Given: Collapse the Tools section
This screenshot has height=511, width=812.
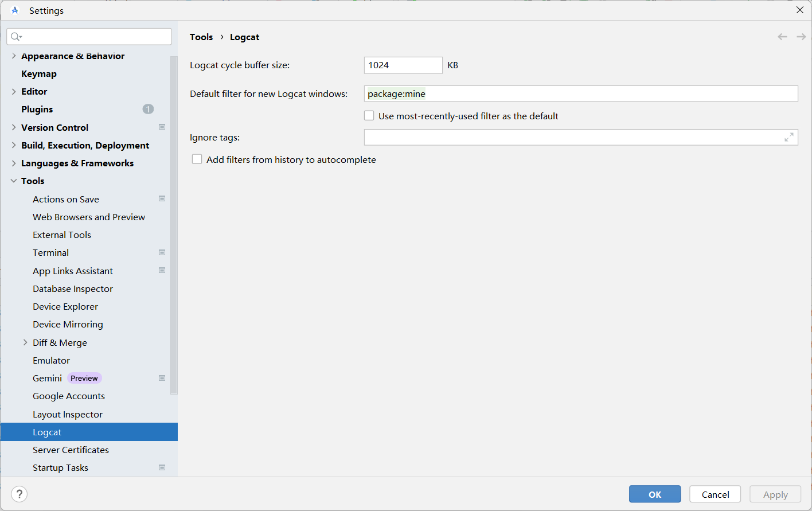Looking at the screenshot, I should 14,181.
